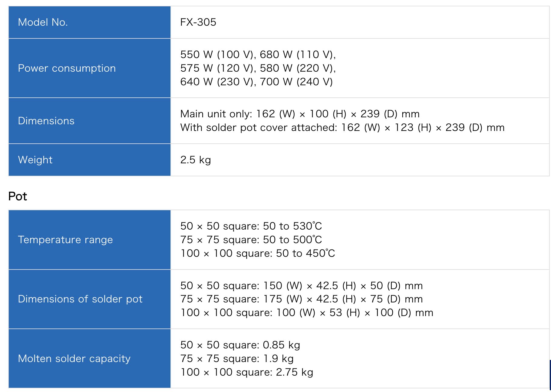Click the Main unit only dimensions line
551x392 pixels.
click(x=300, y=114)
